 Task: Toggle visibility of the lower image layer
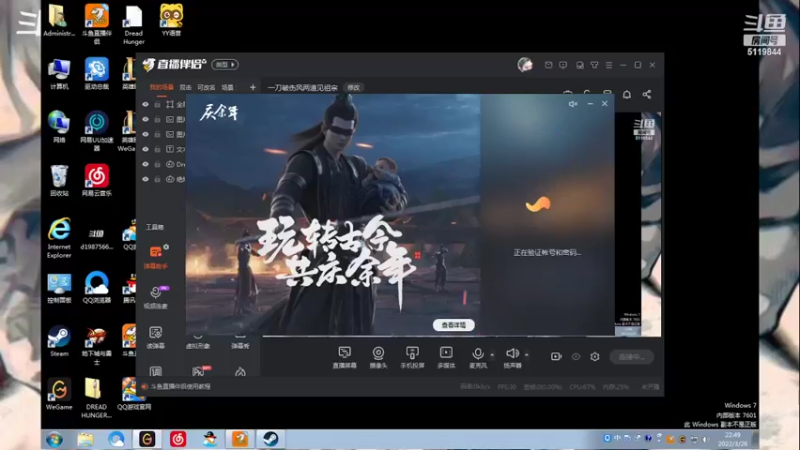145,134
